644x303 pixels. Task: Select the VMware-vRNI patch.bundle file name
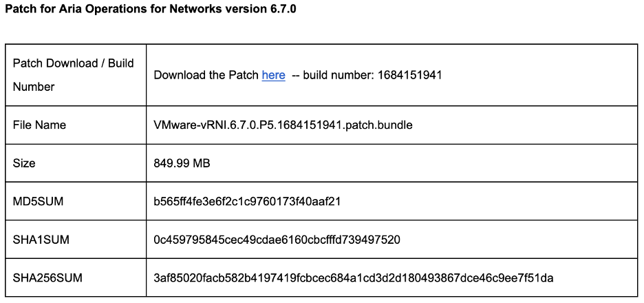point(283,125)
